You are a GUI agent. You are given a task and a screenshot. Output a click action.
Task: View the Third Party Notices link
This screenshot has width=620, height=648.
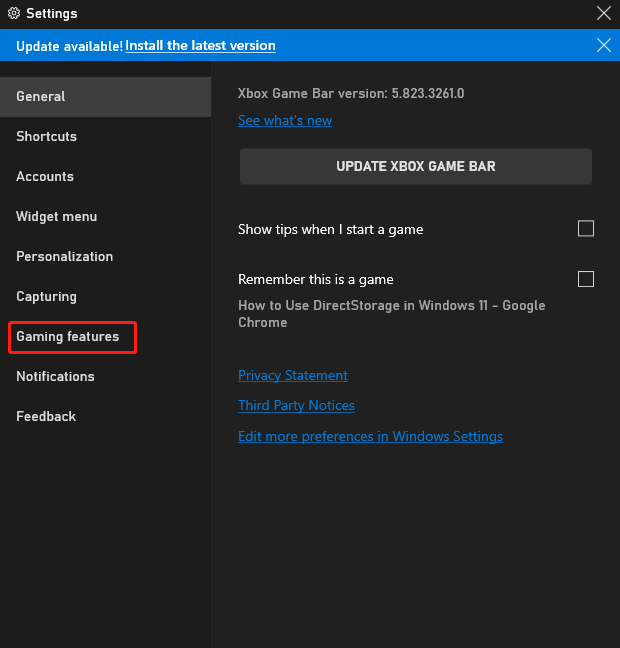pyautogui.click(x=296, y=406)
